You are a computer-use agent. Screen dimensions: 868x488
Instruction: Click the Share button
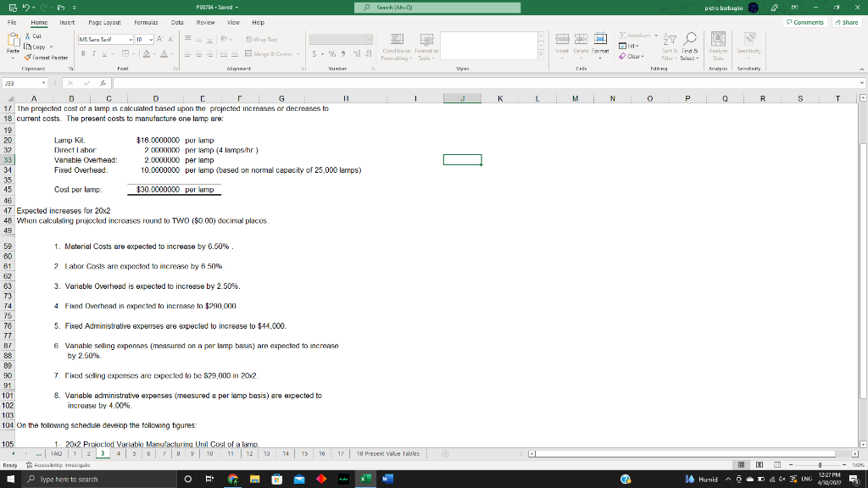tap(848, 20)
